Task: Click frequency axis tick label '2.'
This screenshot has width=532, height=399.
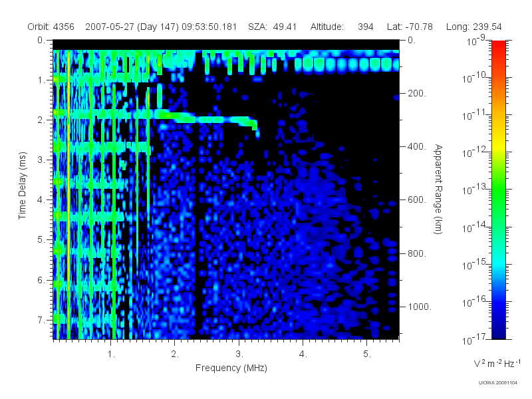Action: pyautogui.click(x=175, y=354)
